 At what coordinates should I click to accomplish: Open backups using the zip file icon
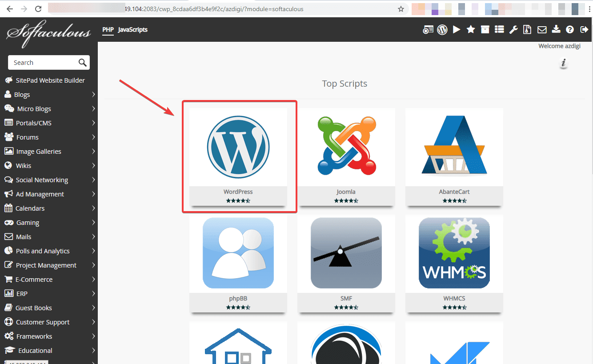tap(527, 29)
